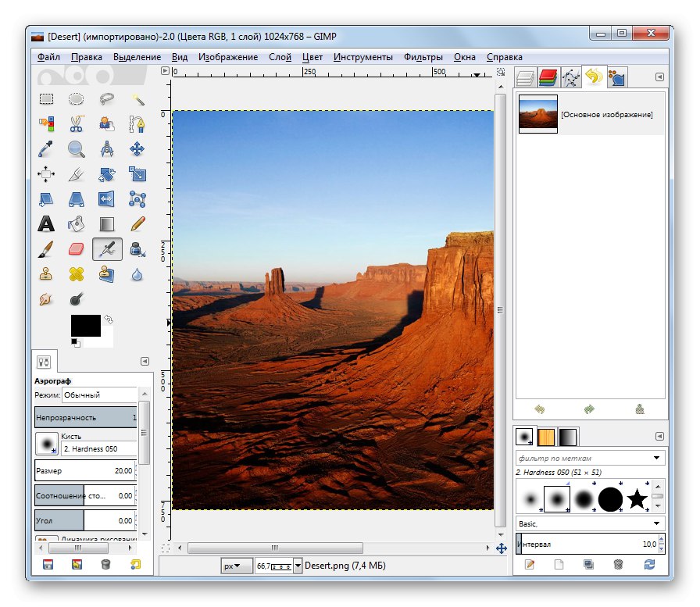Select the Ellipse Select tool

[x=77, y=99]
